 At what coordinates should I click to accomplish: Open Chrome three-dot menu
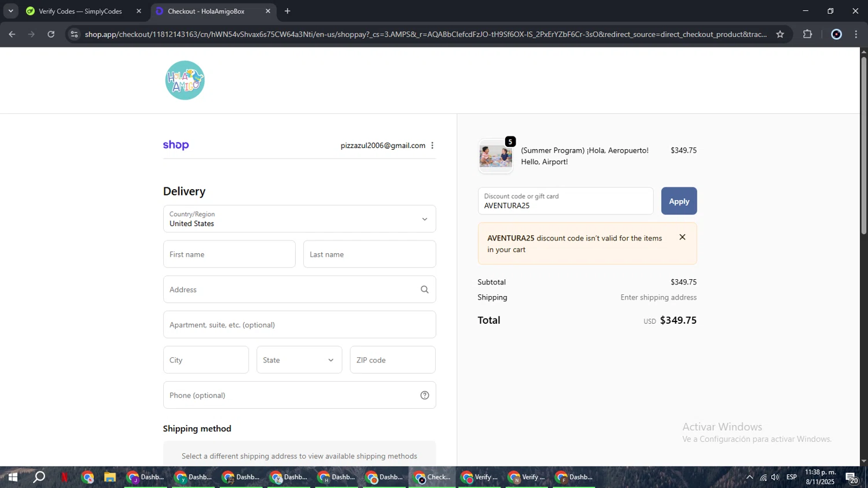point(856,34)
